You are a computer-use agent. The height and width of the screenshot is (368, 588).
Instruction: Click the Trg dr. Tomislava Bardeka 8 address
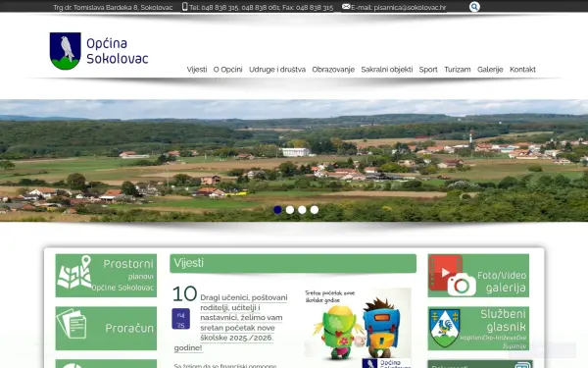coord(113,8)
